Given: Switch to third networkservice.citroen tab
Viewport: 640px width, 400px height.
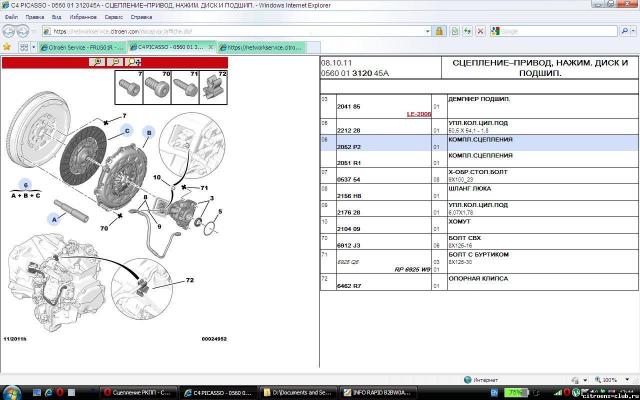Looking at the screenshot, I should (x=260, y=46).
